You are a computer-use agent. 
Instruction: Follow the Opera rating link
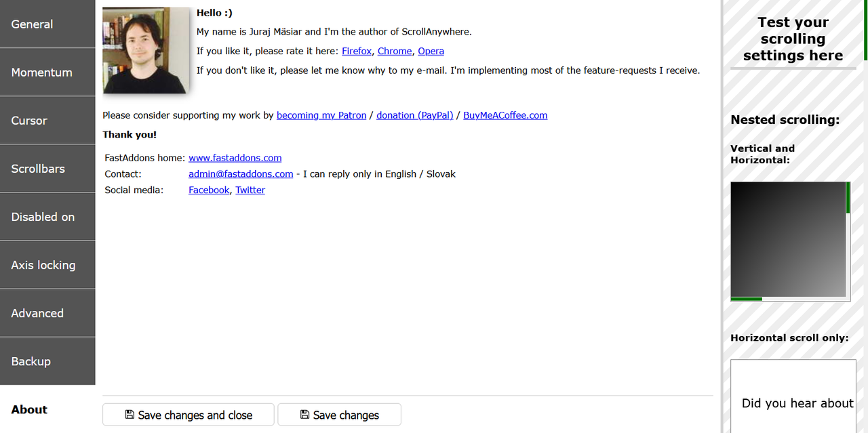[x=431, y=51]
